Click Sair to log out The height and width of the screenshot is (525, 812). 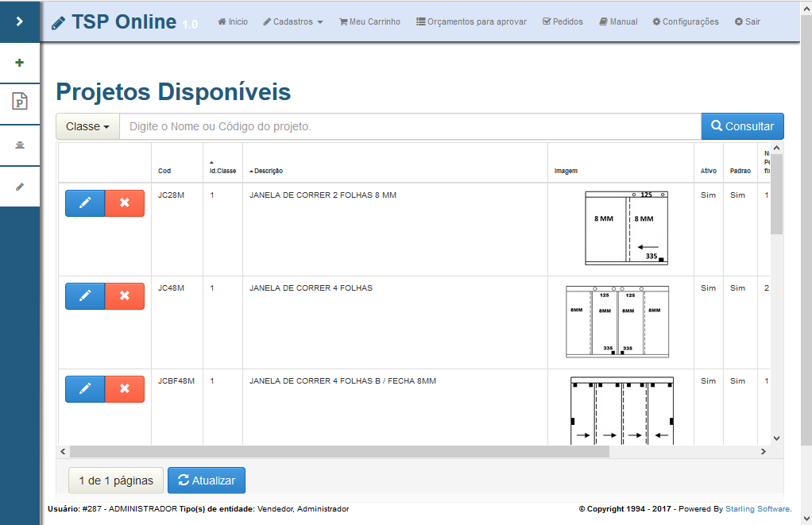coord(748,21)
